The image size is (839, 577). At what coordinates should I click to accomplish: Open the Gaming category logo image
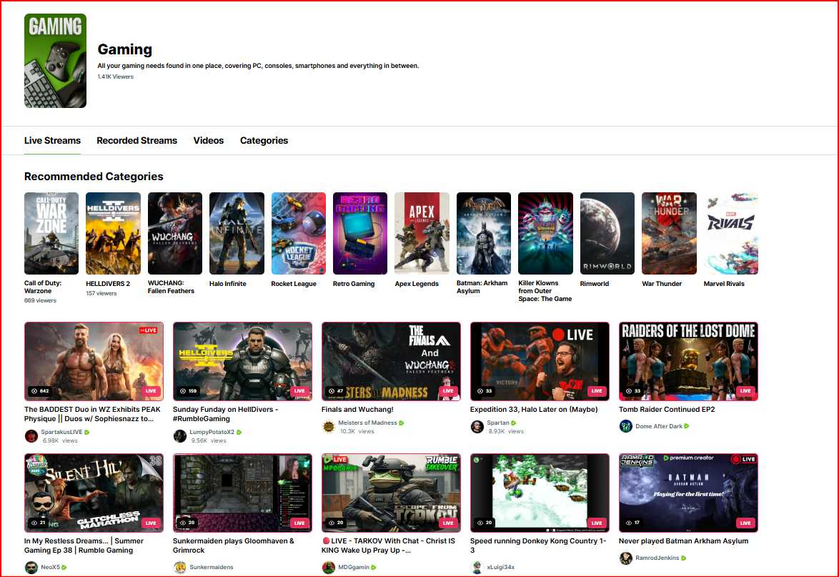pyautogui.click(x=55, y=60)
